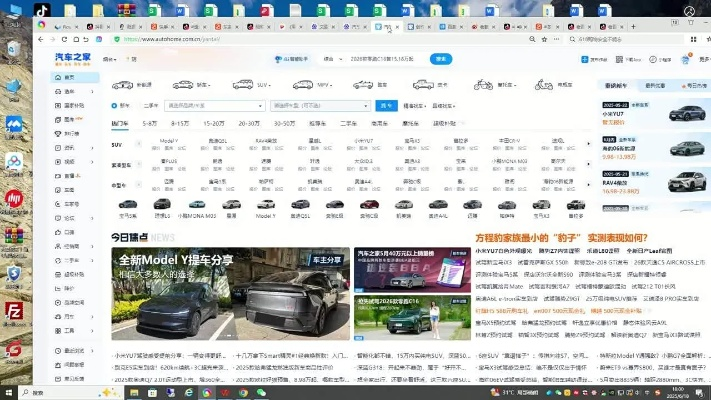Open the brand selection dropdown
The width and height of the screenshot is (711, 400).
click(x=215, y=104)
